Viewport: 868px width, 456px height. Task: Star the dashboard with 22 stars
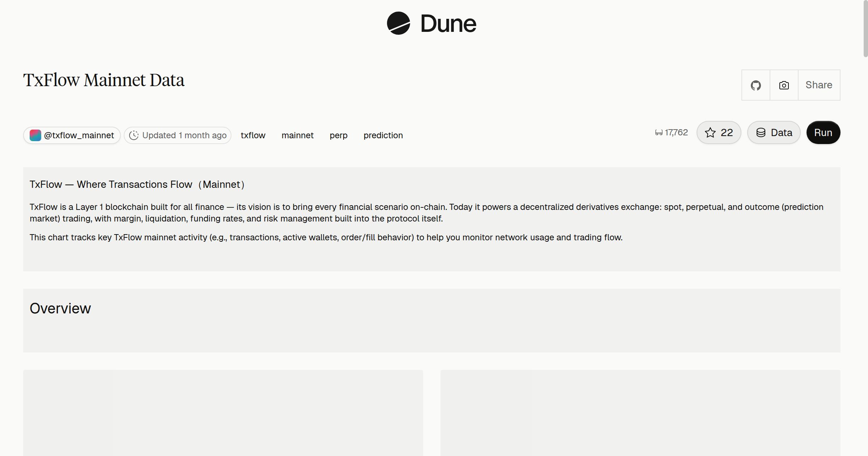pos(719,132)
